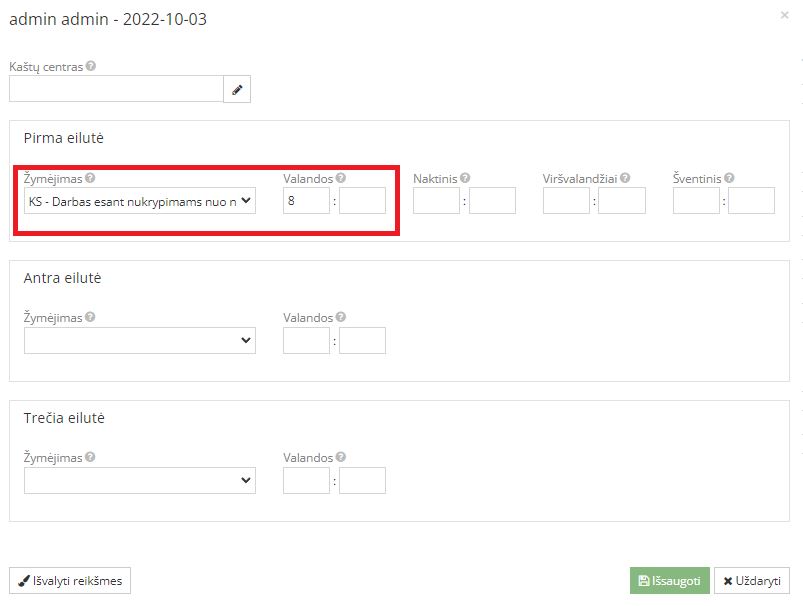Focus the Kaštų centras text field
This screenshot has height=606, width=803.
click(x=115, y=90)
